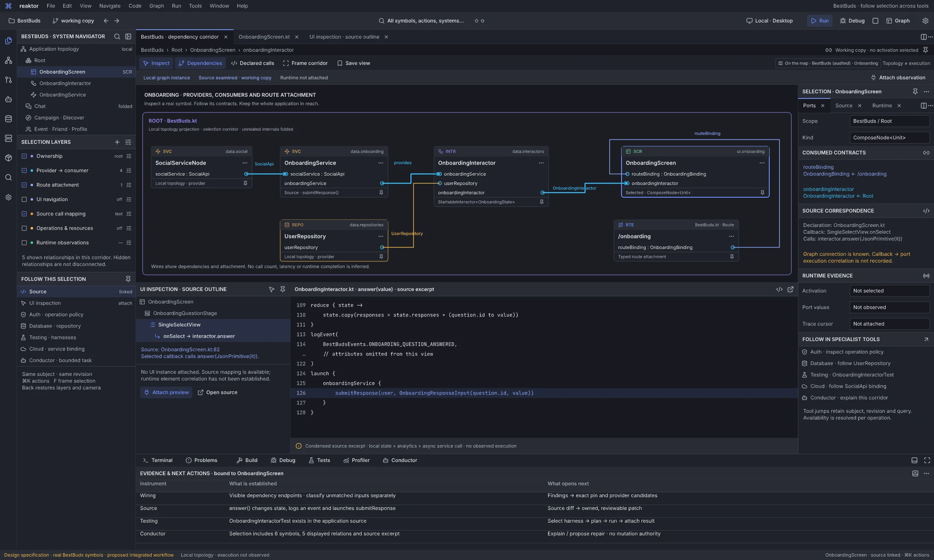
Task: Toggle Route attachment layer checkbox
Action: tap(24, 185)
